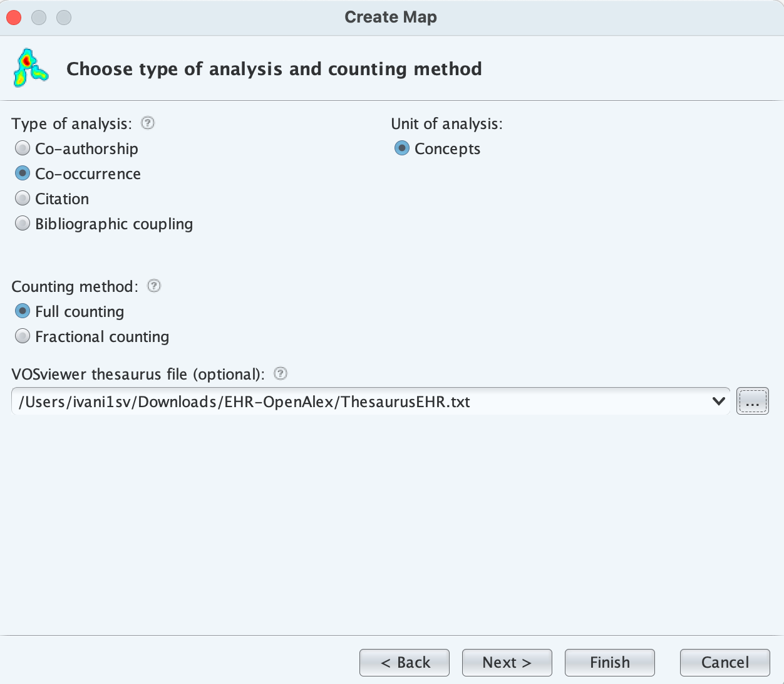The image size is (784, 684).
Task: Select Bibliographic coupling option
Action: click(x=23, y=224)
